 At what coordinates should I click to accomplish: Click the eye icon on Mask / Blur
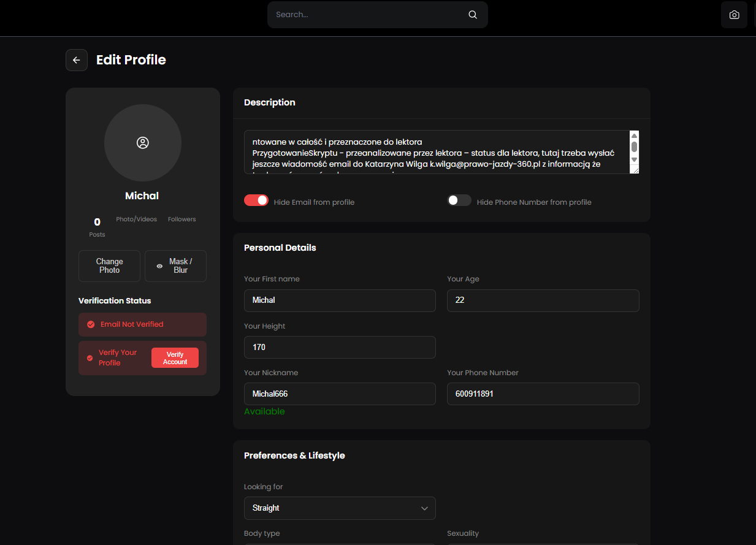coord(159,266)
